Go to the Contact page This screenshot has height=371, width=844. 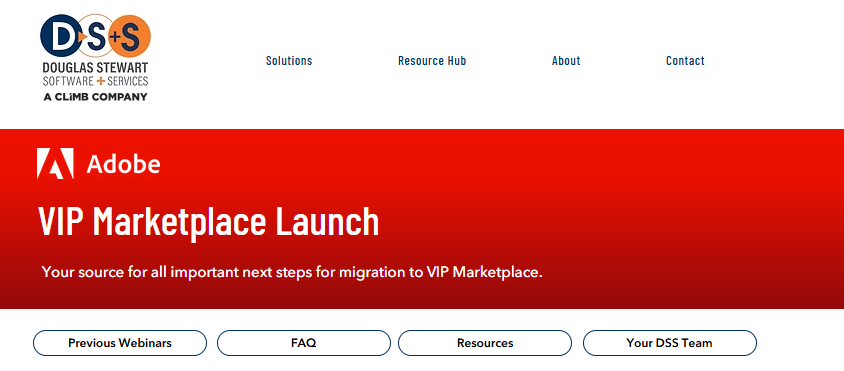point(685,61)
